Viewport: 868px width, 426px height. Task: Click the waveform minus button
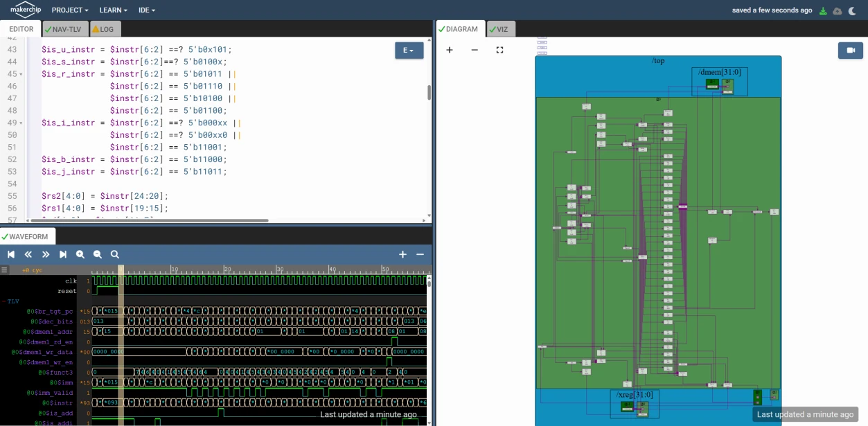(x=420, y=254)
